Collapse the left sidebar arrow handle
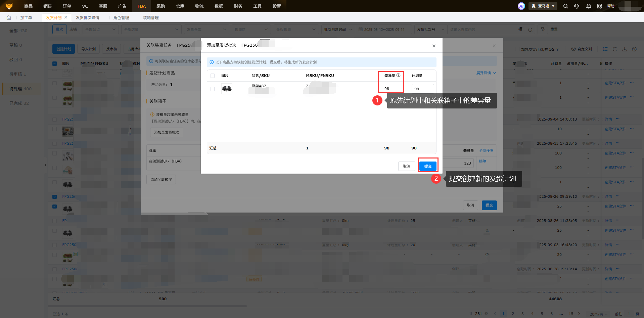 click(x=45, y=165)
